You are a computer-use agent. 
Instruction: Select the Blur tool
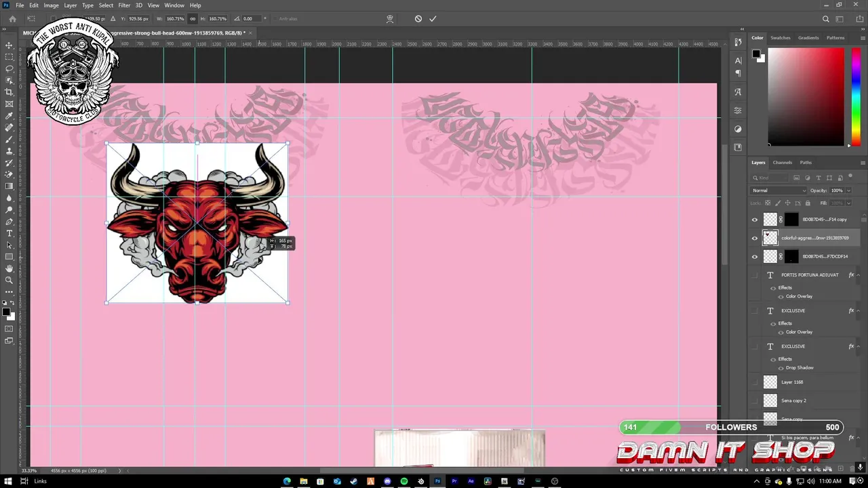click(x=9, y=198)
